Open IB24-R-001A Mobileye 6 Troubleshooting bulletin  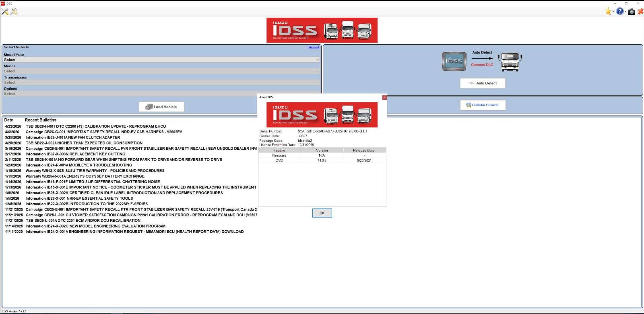[79, 165]
